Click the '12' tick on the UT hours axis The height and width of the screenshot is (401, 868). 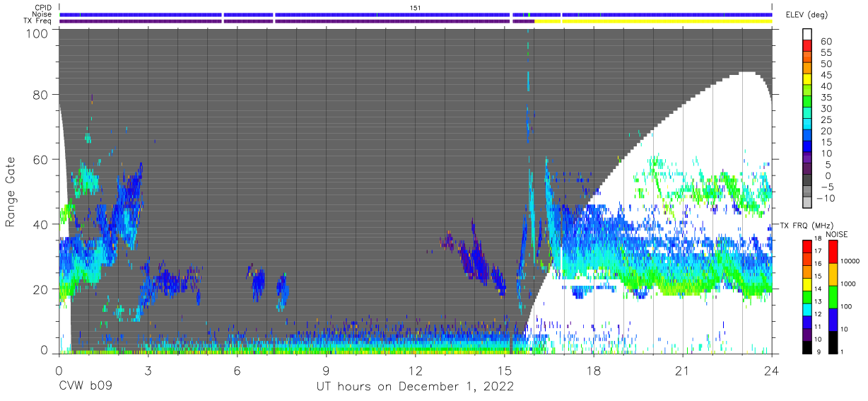(415, 370)
